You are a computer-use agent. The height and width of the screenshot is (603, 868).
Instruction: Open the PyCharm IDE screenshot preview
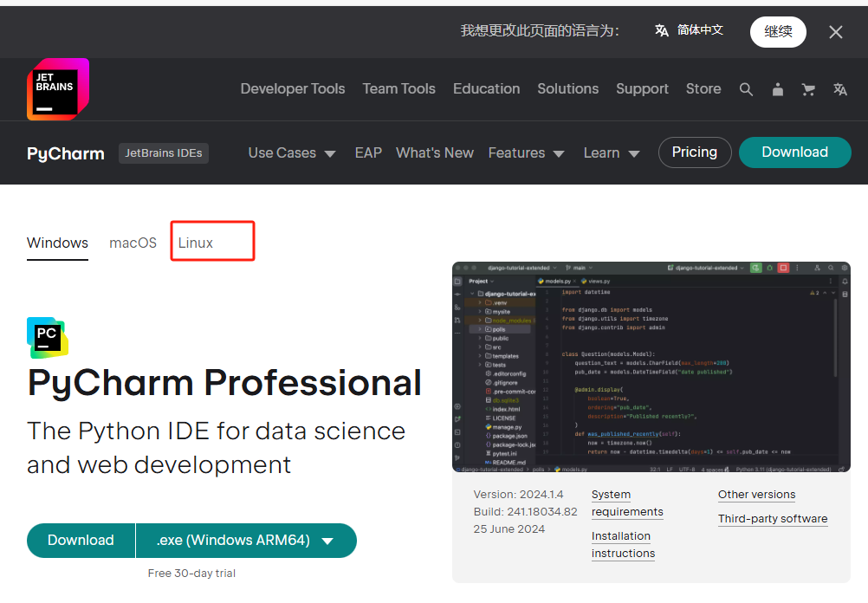pos(651,367)
